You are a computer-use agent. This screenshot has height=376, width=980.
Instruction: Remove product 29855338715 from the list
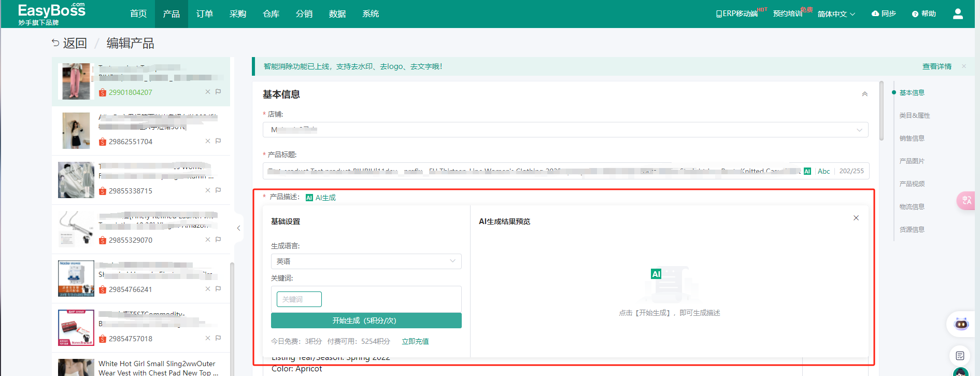[x=208, y=190]
